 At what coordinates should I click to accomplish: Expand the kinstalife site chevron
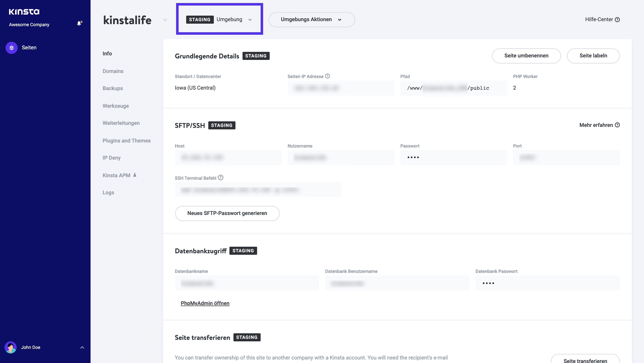pyautogui.click(x=165, y=20)
